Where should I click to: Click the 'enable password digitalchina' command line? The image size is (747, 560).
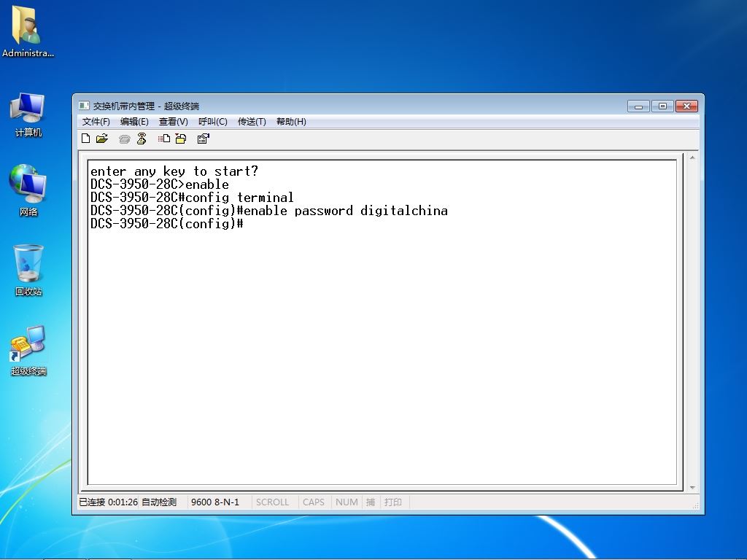coord(269,211)
